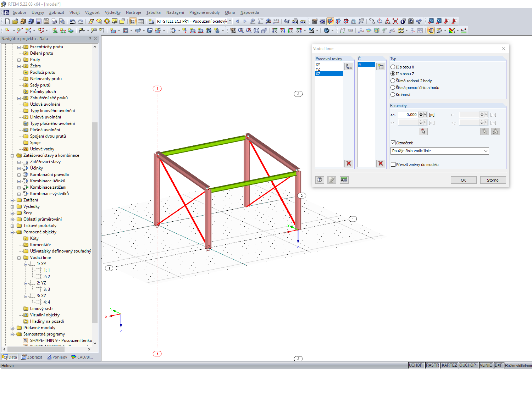The image size is (532, 399).
Task: Click the Redo arrow icon
Action: click(x=81, y=21)
